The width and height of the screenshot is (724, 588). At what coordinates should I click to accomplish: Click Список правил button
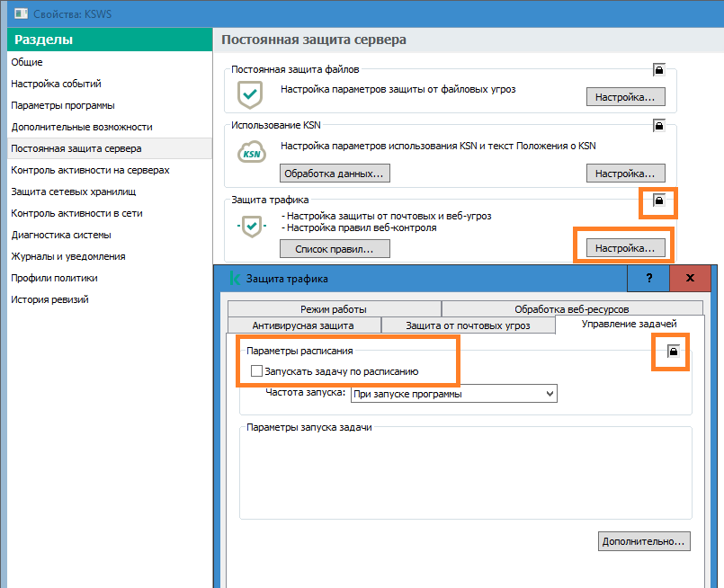335,249
